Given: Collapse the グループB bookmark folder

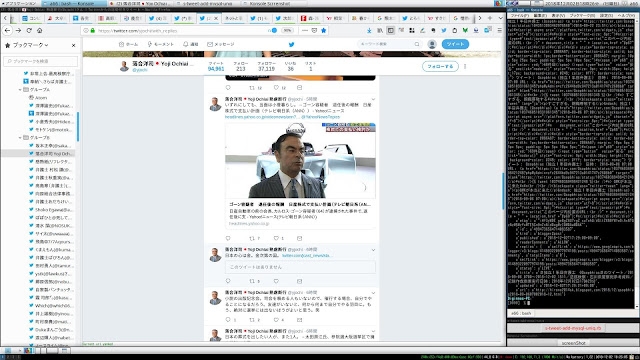Looking at the screenshot, I should pyautogui.click(x=20, y=138).
